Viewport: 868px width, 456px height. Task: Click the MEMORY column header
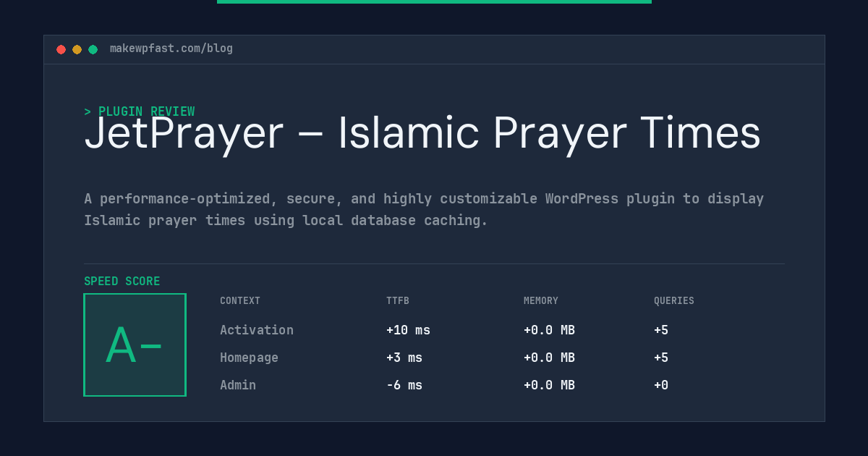(x=541, y=301)
